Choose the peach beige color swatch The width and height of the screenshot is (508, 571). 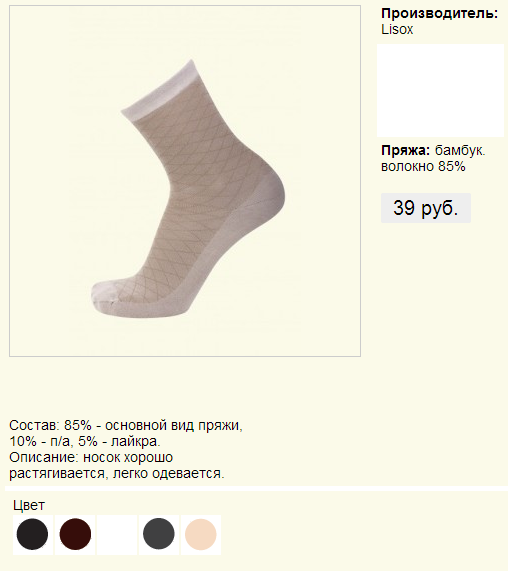201,534
